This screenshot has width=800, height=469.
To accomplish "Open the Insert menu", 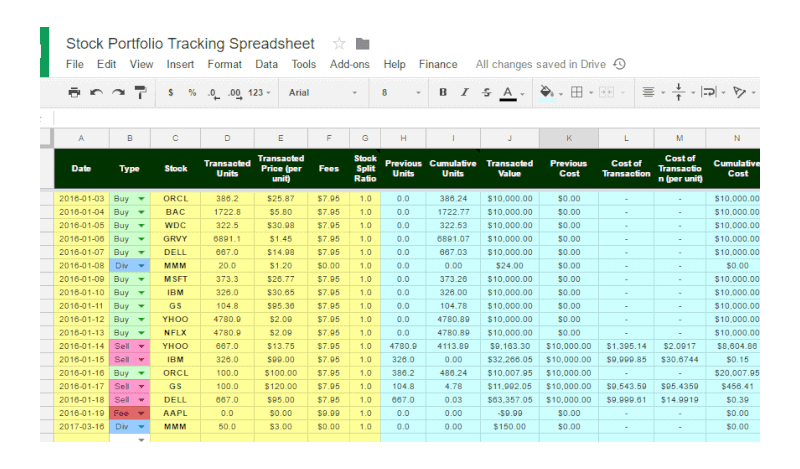I will (x=180, y=64).
